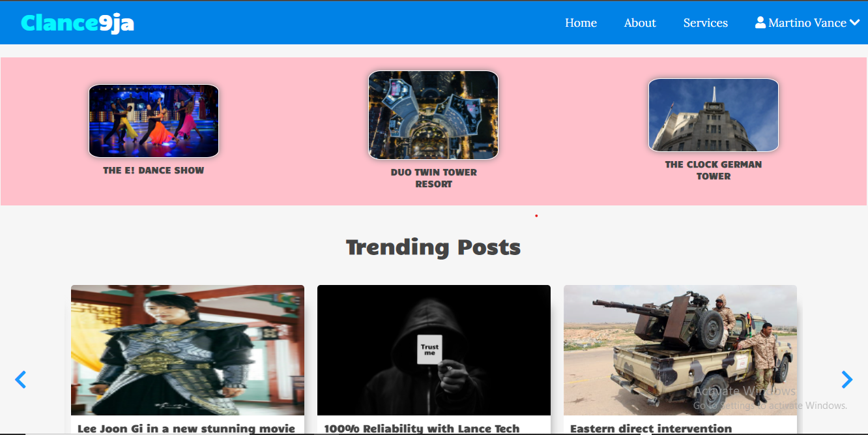868x435 pixels.
Task: Show previous trending posts with left arrow
Action: (20, 380)
